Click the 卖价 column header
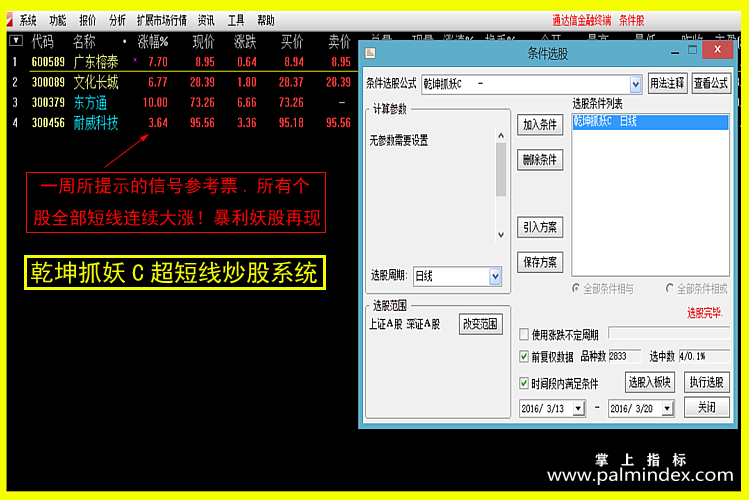 click(x=339, y=42)
